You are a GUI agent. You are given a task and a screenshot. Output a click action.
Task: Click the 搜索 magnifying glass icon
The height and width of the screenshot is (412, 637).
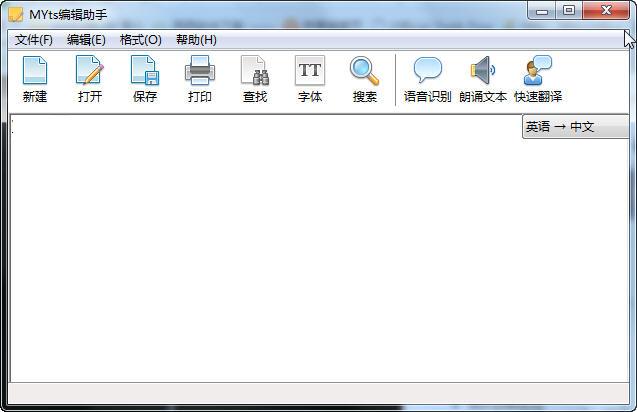364,72
